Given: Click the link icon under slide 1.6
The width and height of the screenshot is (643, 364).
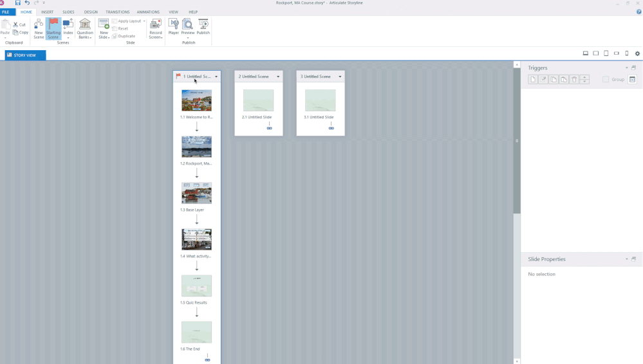Looking at the screenshot, I should pos(207,360).
